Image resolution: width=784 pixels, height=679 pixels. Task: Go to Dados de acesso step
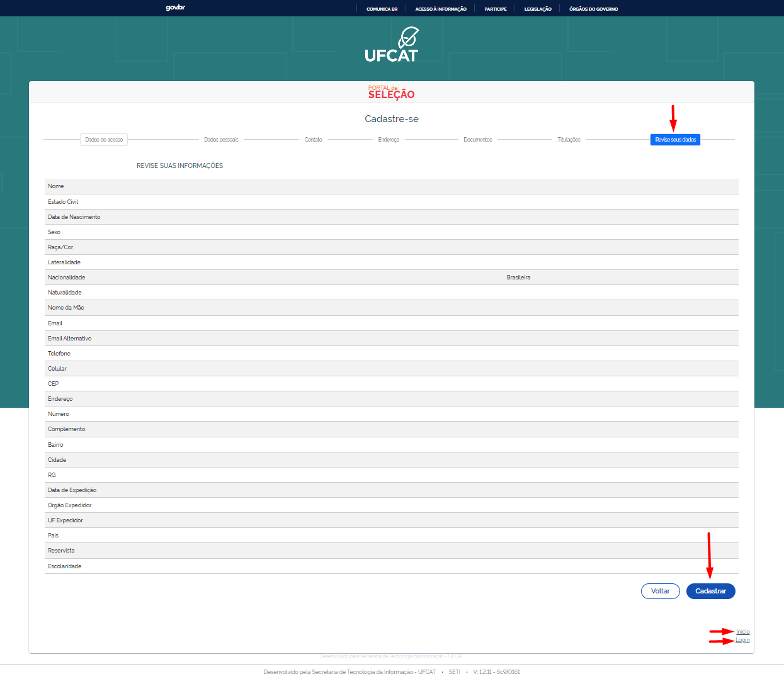pyautogui.click(x=104, y=140)
